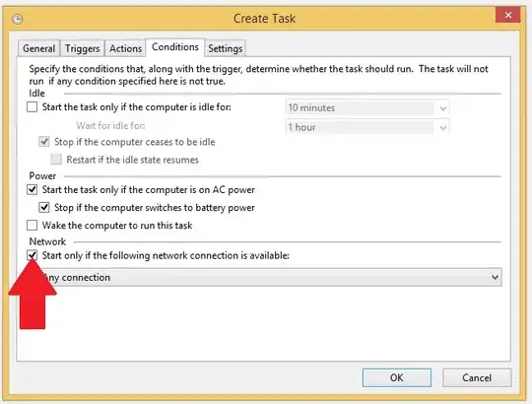The image size is (532, 404).
Task: Check Restart if the idle state resumes
Action: (x=56, y=160)
